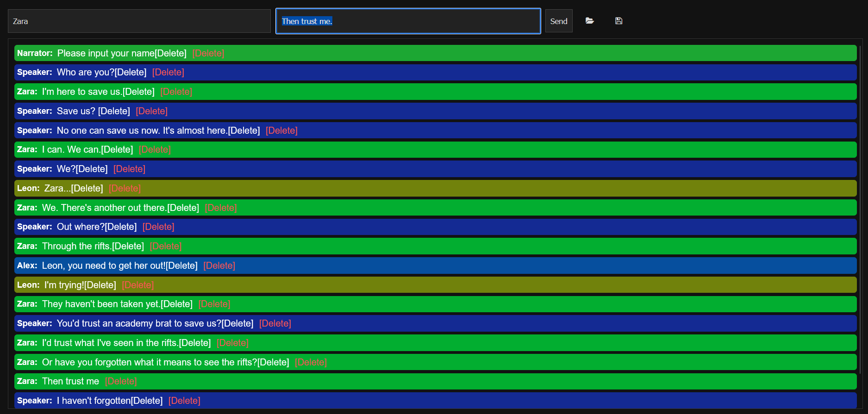The image size is (868, 414).
Task: Delete the 'Or have you forgotten' line
Action: pyautogui.click(x=311, y=362)
